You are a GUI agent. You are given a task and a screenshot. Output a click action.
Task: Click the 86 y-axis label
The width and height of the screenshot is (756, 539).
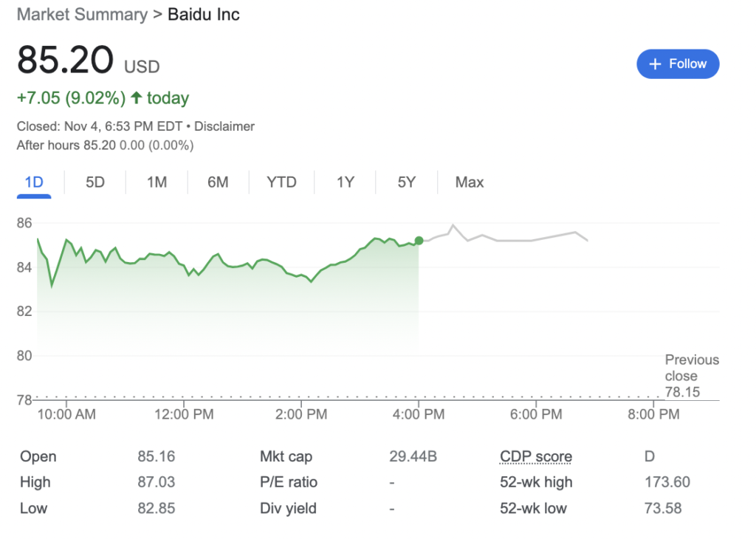point(24,223)
